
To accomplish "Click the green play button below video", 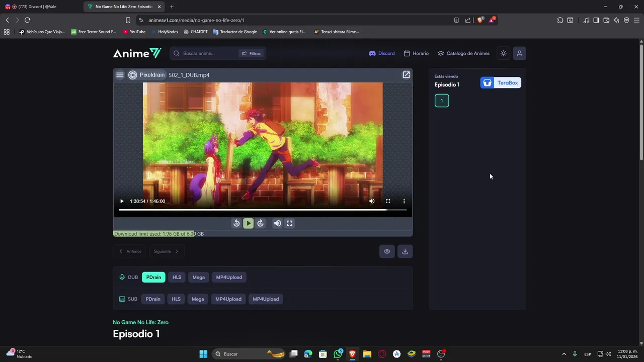I will 248,223.
